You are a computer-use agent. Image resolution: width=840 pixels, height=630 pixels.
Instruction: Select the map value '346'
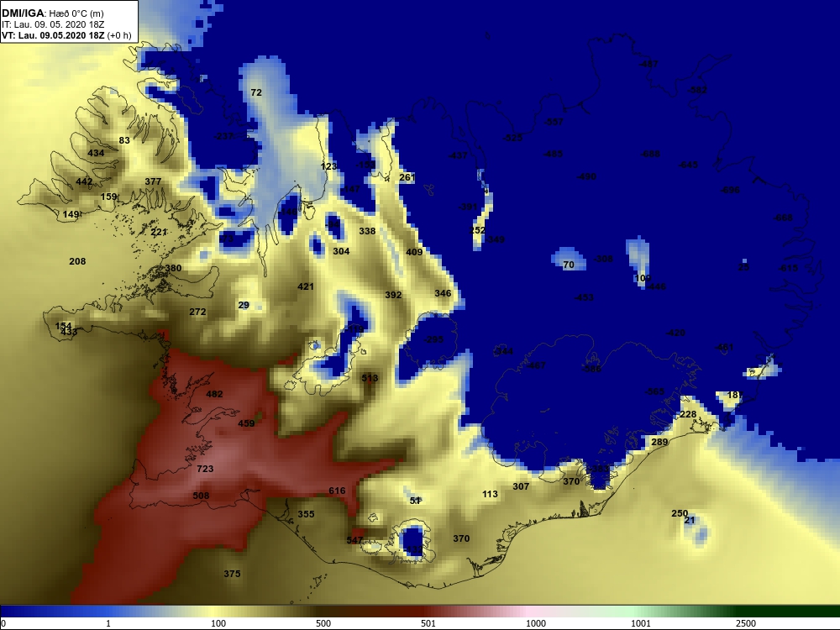443,293
